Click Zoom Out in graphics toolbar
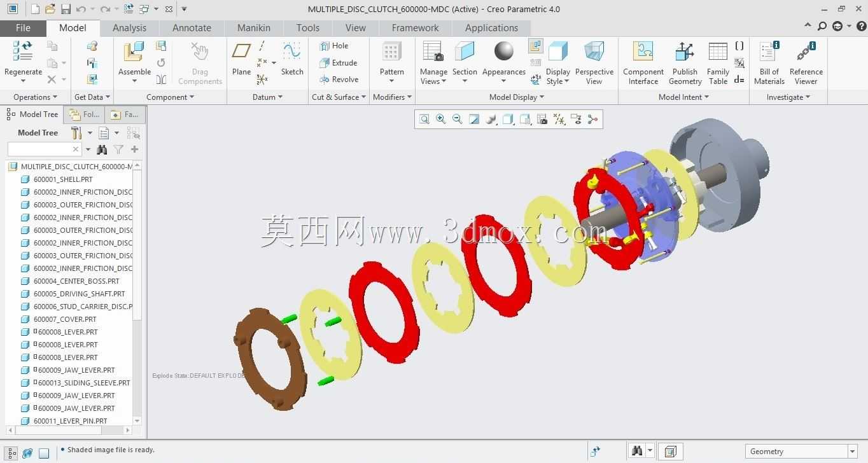The height and width of the screenshot is (463, 868). pyautogui.click(x=457, y=119)
